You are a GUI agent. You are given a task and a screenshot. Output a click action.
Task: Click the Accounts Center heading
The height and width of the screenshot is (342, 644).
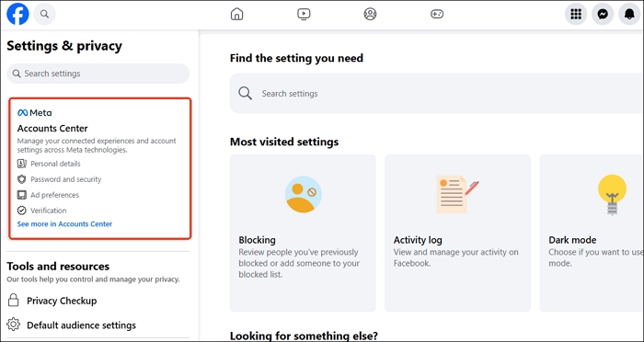pyautogui.click(x=52, y=128)
